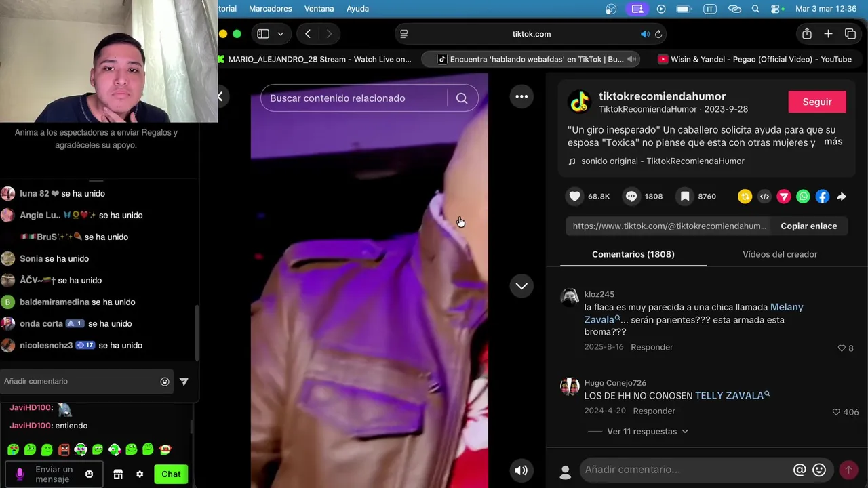868x488 pixels.
Task: Reload the tiktok.com page
Action: [x=658, y=34]
